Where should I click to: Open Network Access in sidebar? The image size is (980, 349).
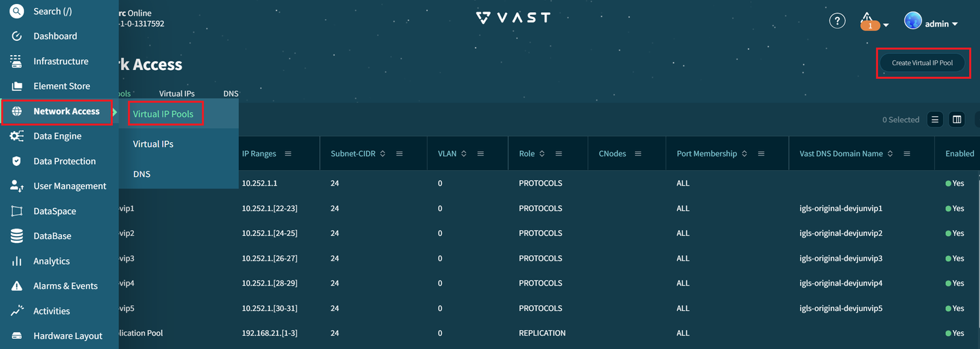coord(57,112)
